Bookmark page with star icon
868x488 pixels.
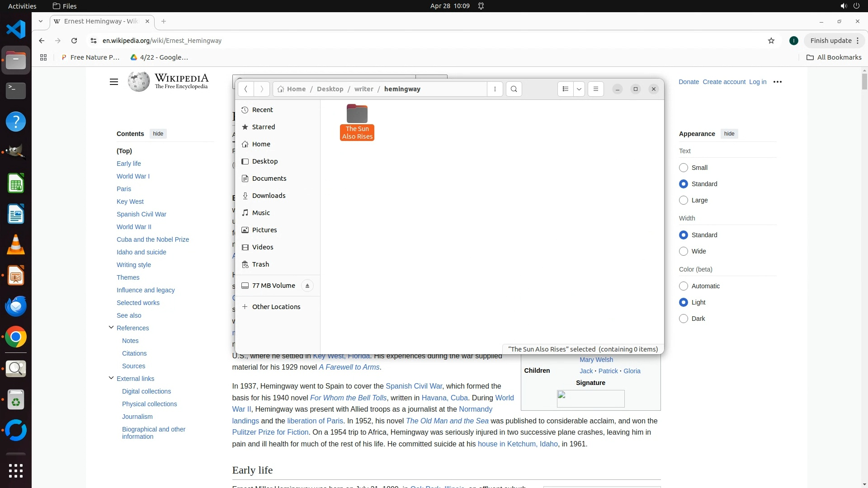pos(771,41)
